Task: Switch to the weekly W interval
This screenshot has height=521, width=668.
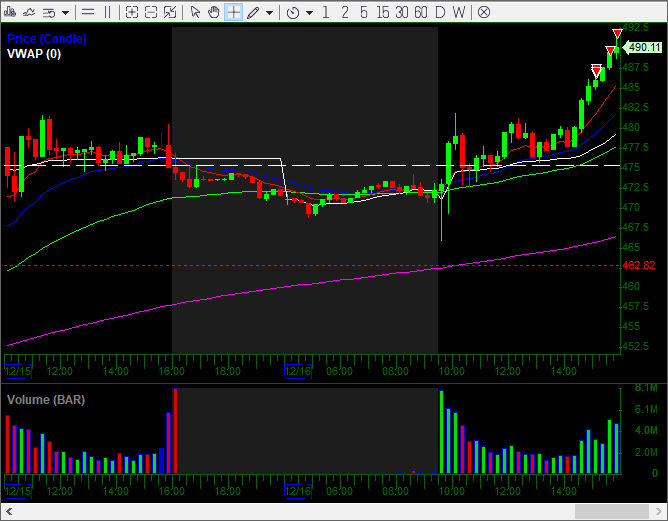Action: (x=459, y=12)
